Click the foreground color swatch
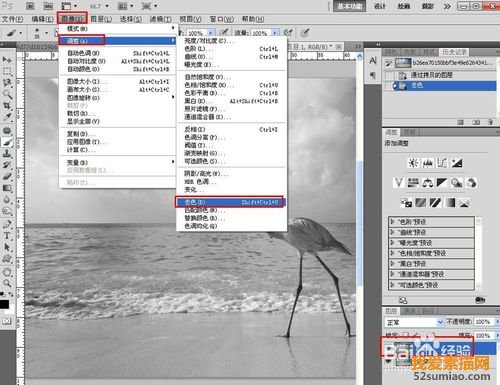The width and height of the screenshot is (500, 385). point(4,304)
